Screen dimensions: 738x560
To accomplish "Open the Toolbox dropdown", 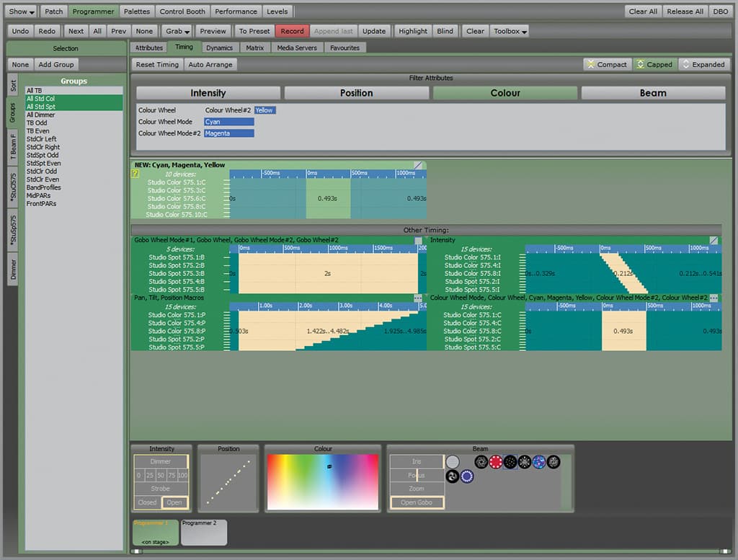I will [x=510, y=31].
